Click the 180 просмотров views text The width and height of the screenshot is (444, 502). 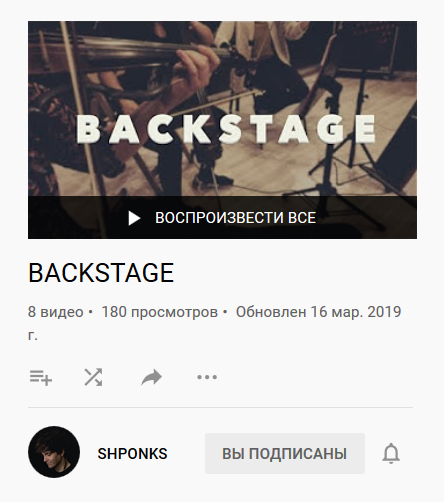click(x=160, y=312)
